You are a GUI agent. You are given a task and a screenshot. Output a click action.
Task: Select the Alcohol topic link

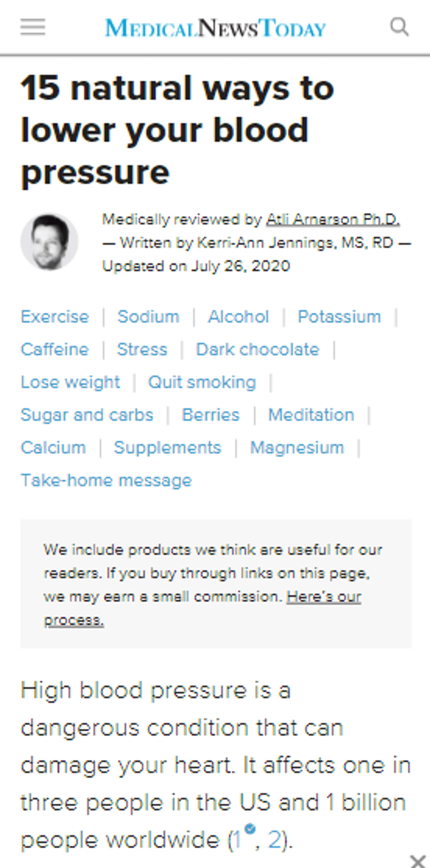(238, 316)
